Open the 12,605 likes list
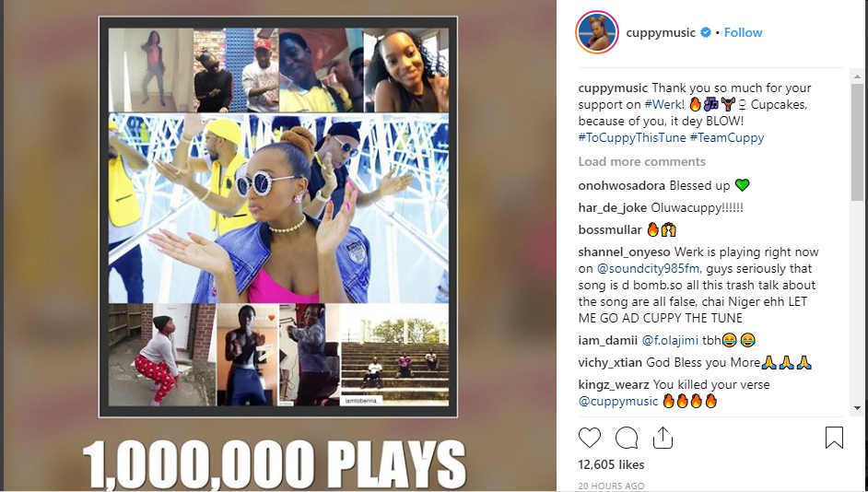The image size is (868, 492). coord(611,465)
